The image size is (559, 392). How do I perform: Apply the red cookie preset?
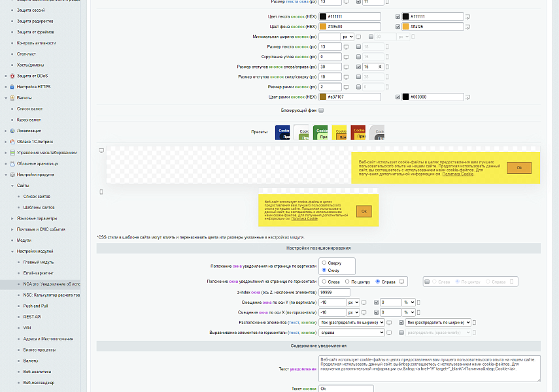pos(358,132)
